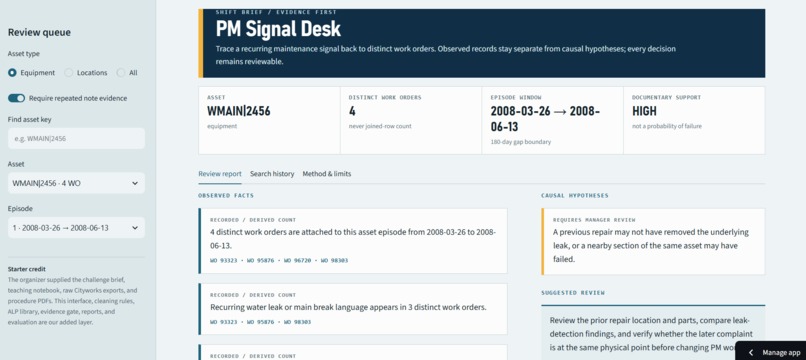806x360 pixels.
Task: Open the Method & limits tab
Action: coord(326,174)
